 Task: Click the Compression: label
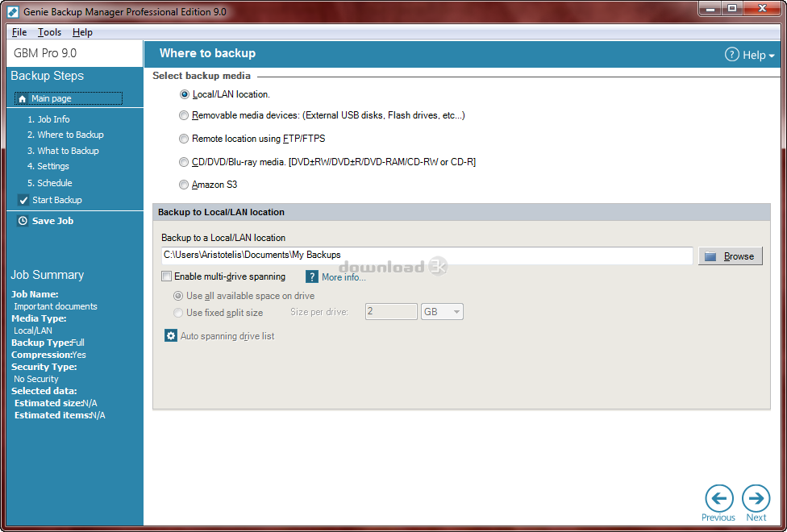click(x=42, y=355)
